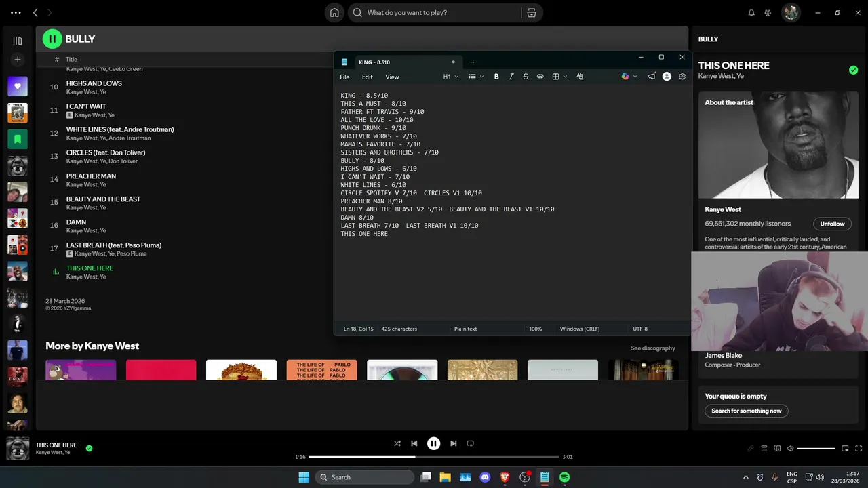Open Connect to a device

tap(776, 448)
